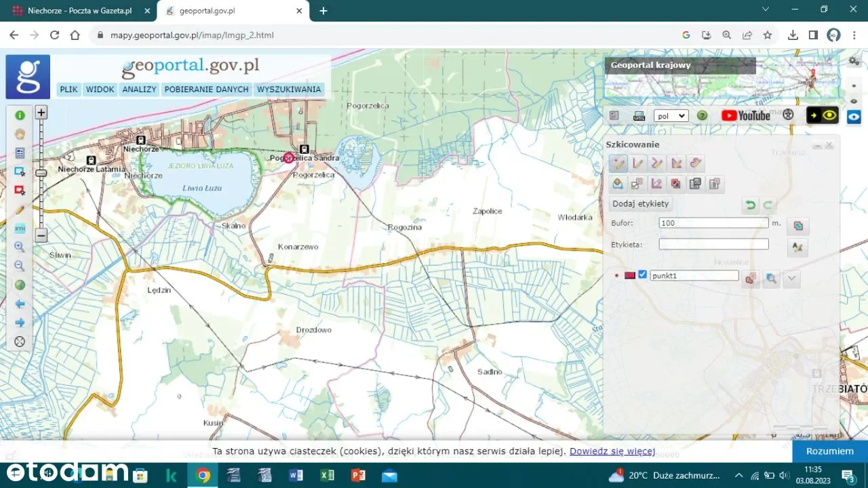Click the Dodaj etykiety button
This screenshot has height=488, width=868.
click(x=640, y=204)
